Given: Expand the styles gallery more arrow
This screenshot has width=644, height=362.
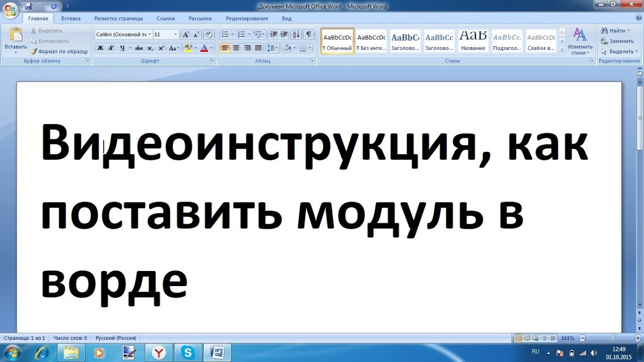Looking at the screenshot, I should pos(562,50).
